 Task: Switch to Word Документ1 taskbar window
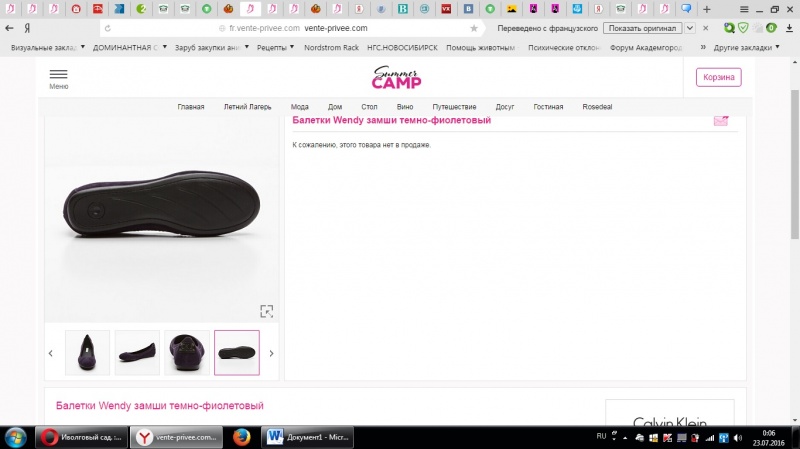point(308,437)
